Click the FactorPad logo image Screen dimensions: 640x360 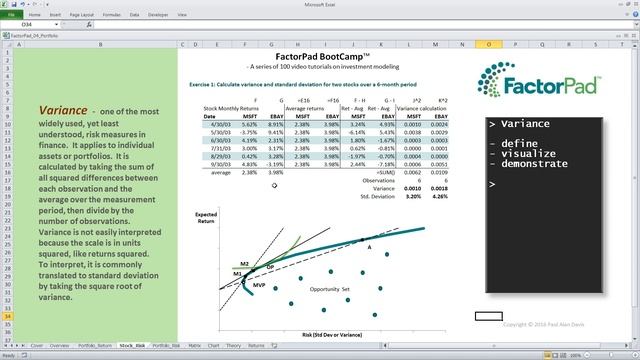(x=539, y=80)
